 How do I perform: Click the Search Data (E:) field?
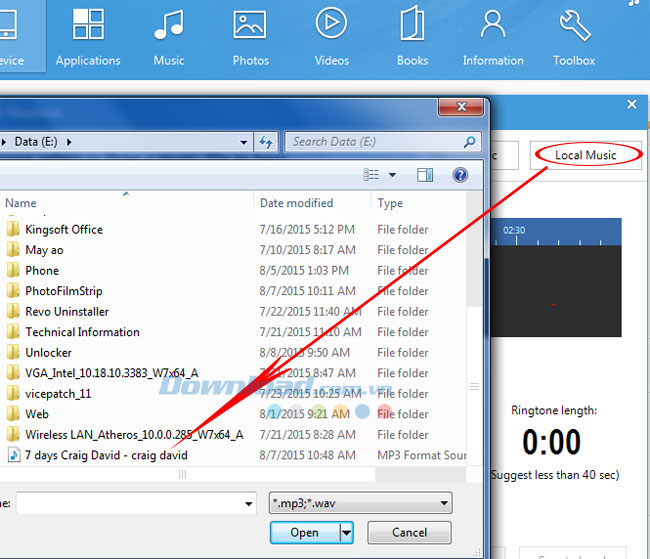374,142
